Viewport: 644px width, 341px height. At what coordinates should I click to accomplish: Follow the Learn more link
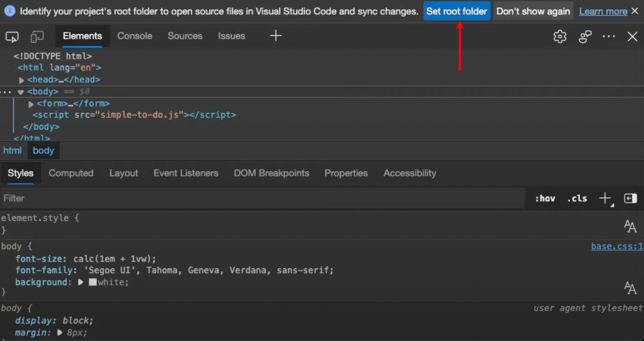tap(603, 11)
